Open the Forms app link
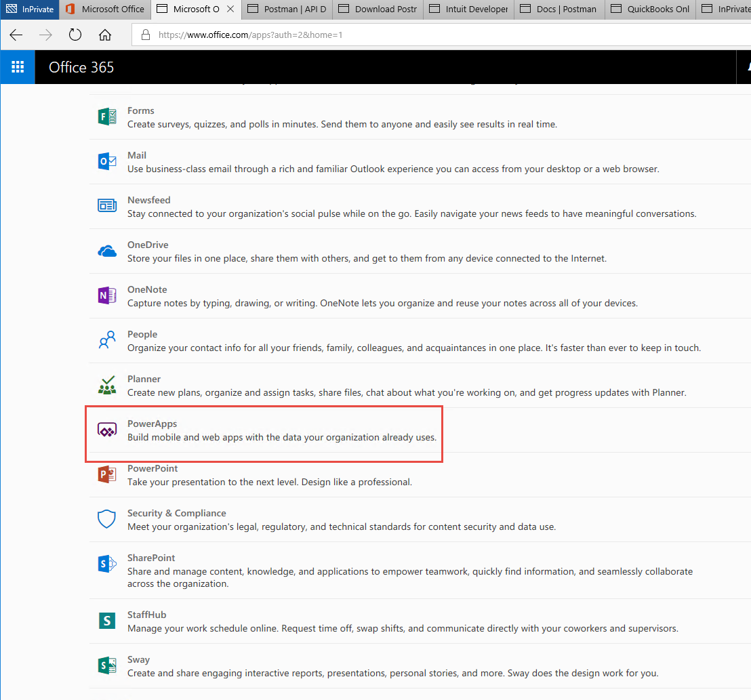Image resolution: width=751 pixels, height=700 pixels. pos(141,110)
